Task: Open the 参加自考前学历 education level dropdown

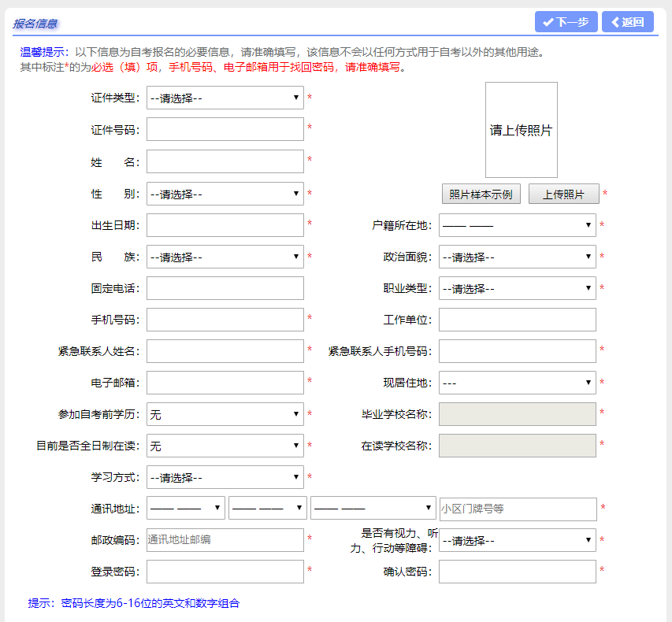Action: click(225, 413)
